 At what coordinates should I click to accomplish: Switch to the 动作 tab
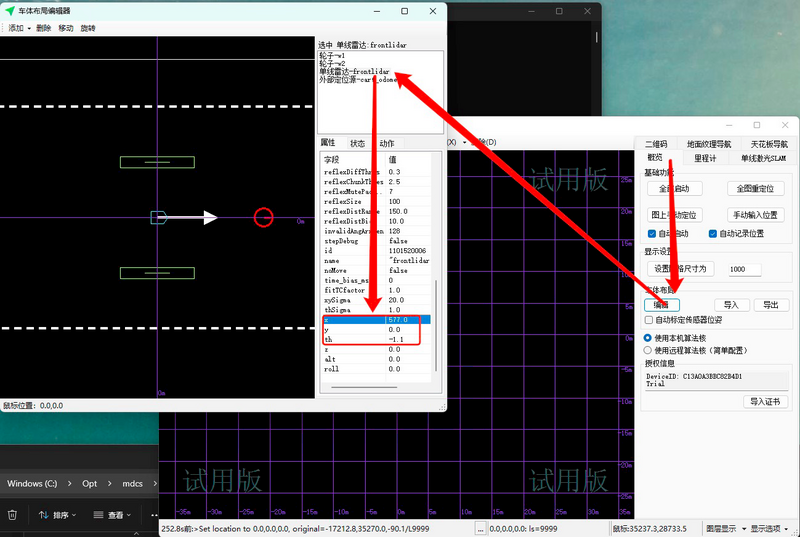point(386,144)
